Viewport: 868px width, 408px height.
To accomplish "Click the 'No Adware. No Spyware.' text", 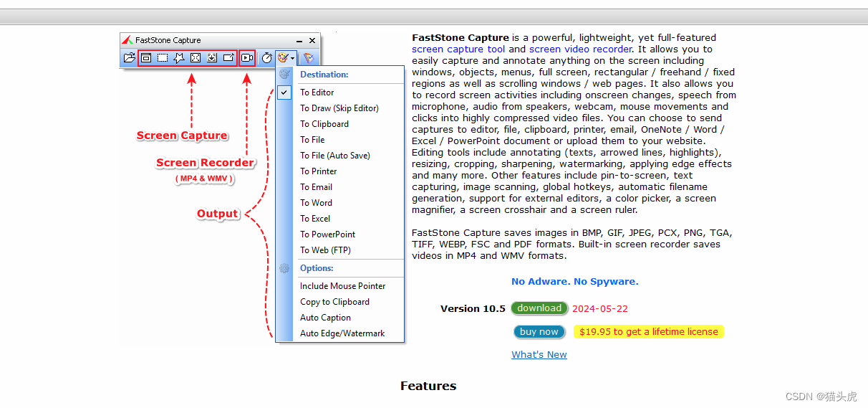I will coord(575,282).
